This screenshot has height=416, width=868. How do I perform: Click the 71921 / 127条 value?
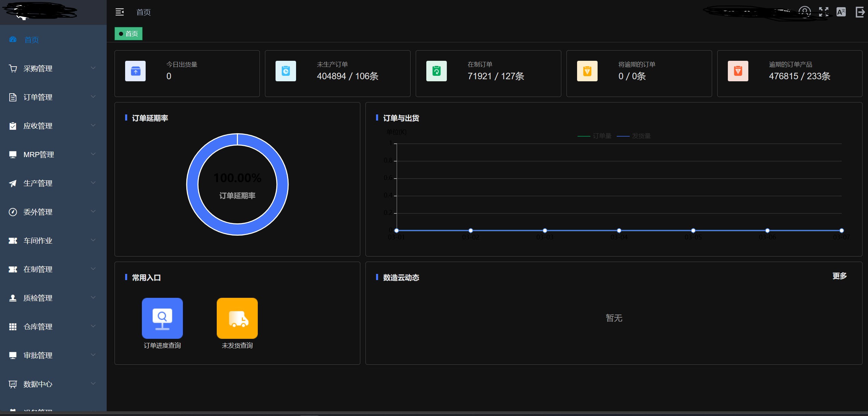496,76
